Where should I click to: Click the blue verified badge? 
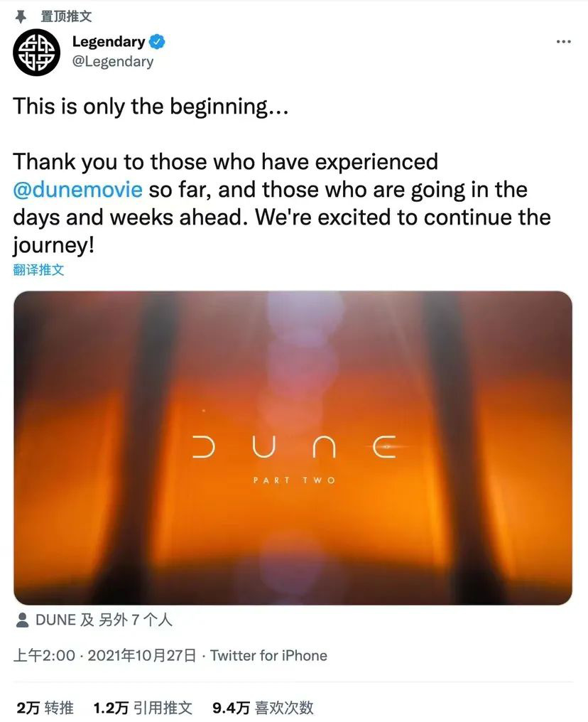coord(158,42)
